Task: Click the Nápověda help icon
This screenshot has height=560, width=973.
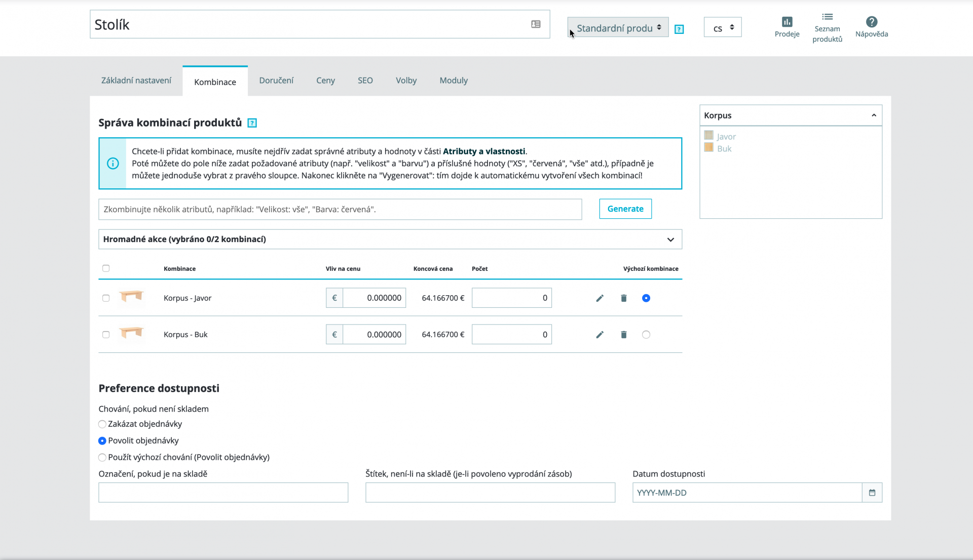Action: [871, 27]
